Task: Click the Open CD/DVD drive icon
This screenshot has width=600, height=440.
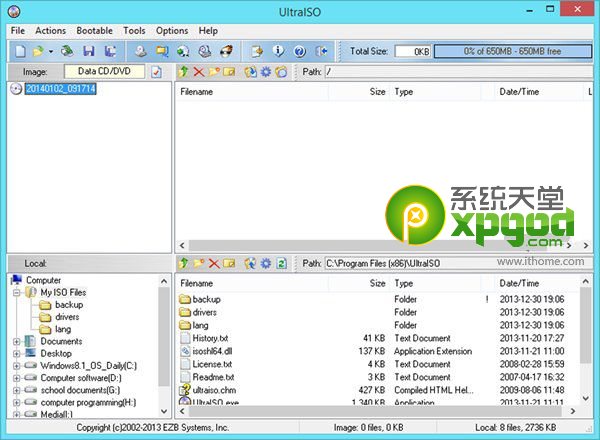Action: (67, 51)
